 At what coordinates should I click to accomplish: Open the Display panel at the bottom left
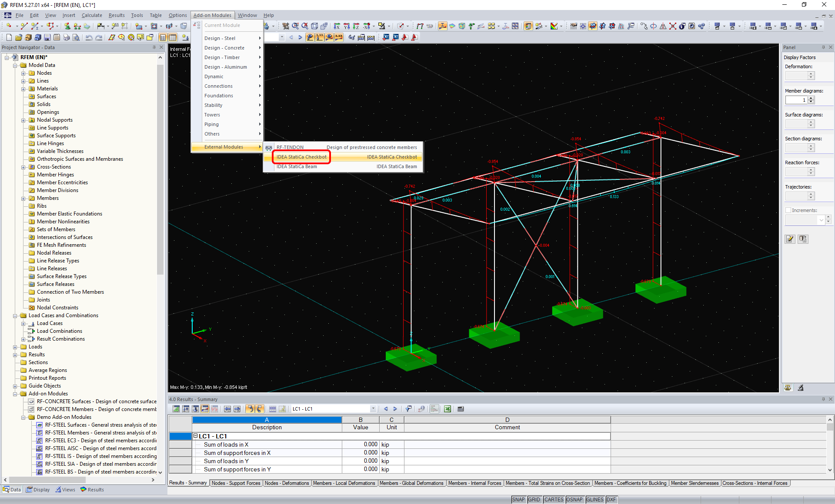[38, 489]
